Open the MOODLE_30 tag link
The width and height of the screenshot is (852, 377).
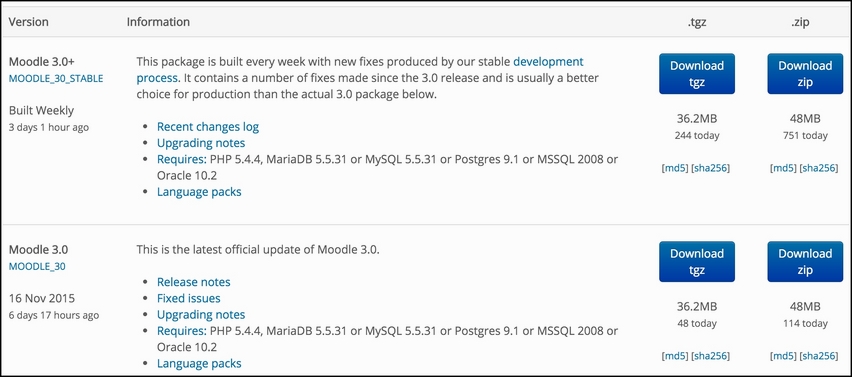pos(37,267)
